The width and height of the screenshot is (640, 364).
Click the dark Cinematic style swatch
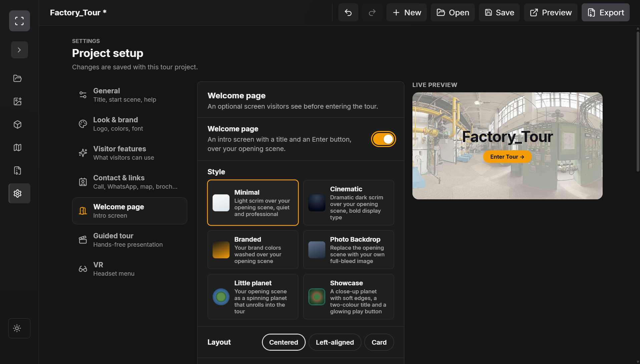point(317,203)
